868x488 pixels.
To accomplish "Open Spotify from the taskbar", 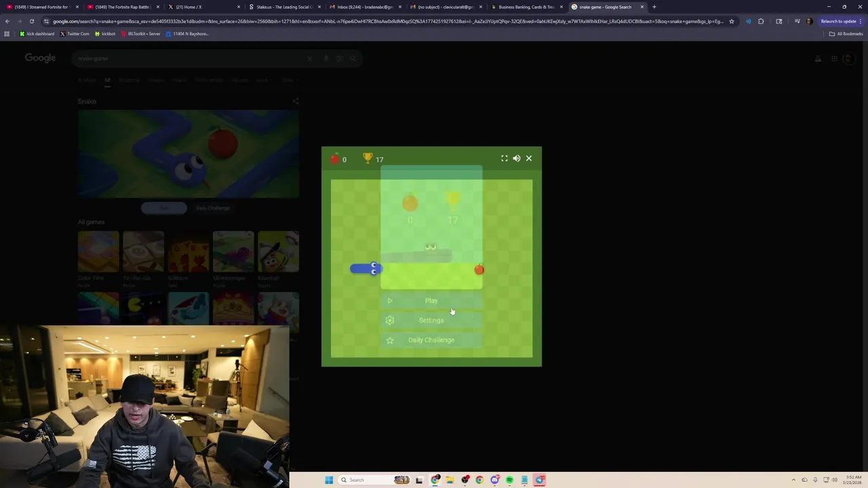I will (x=509, y=480).
